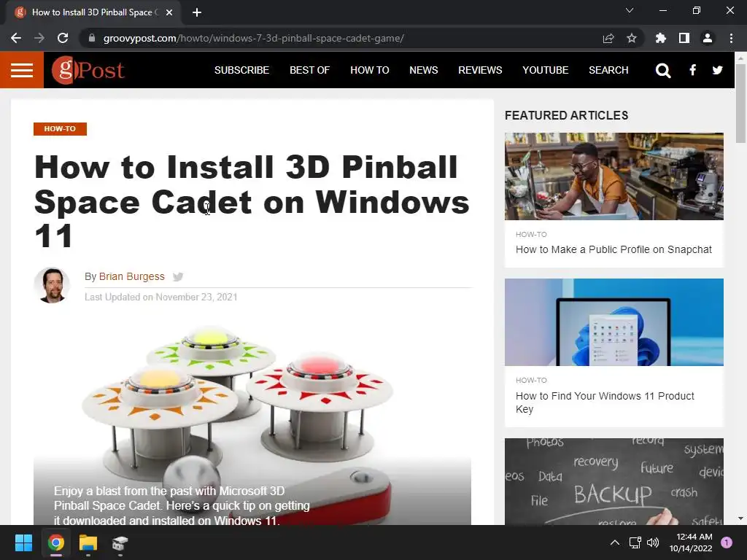
Task: Open Chrome side panel
Action: click(x=684, y=38)
